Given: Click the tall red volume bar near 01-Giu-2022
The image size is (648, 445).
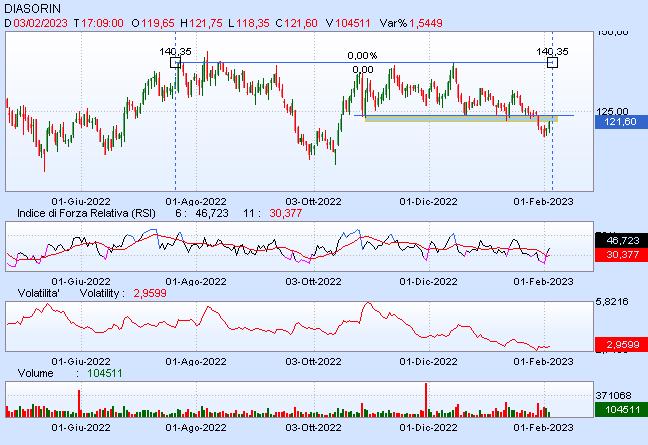Looking at the screenshot, I should pos(79,403).
